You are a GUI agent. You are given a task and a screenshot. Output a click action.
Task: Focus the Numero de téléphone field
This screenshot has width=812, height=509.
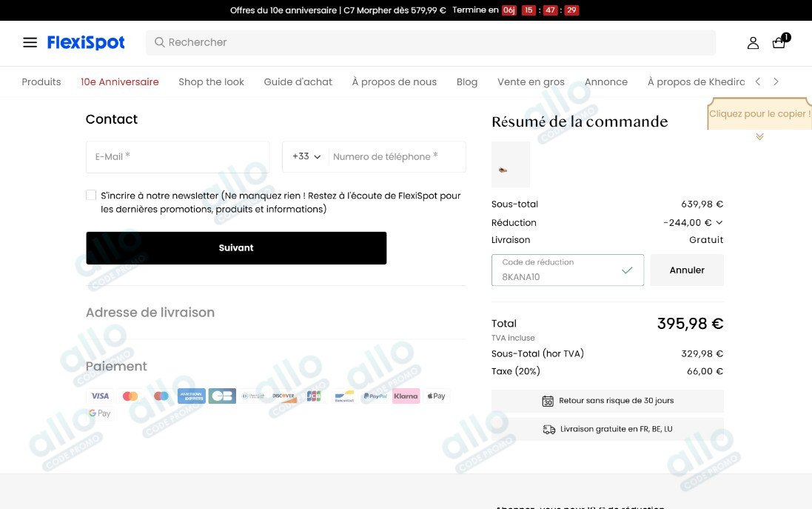pos(397,156)
